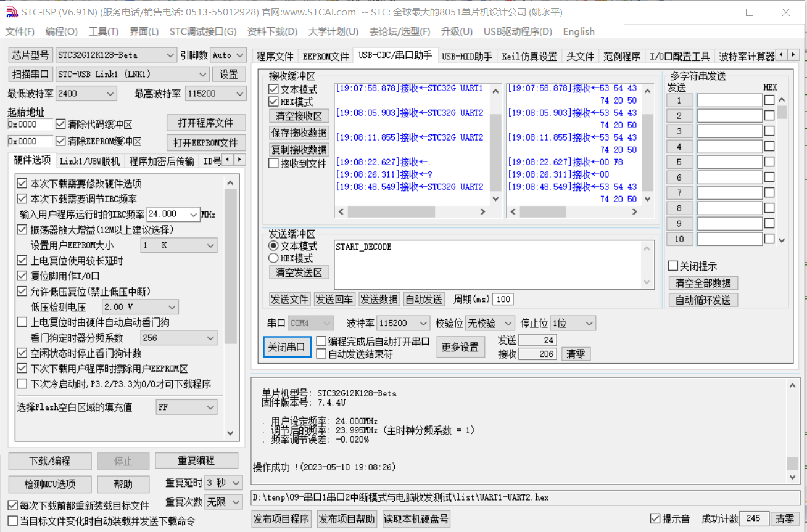Screen dimensions: 807x532
Task: Click the 设置 button beside port dropdown
Action: coord(229,75)
